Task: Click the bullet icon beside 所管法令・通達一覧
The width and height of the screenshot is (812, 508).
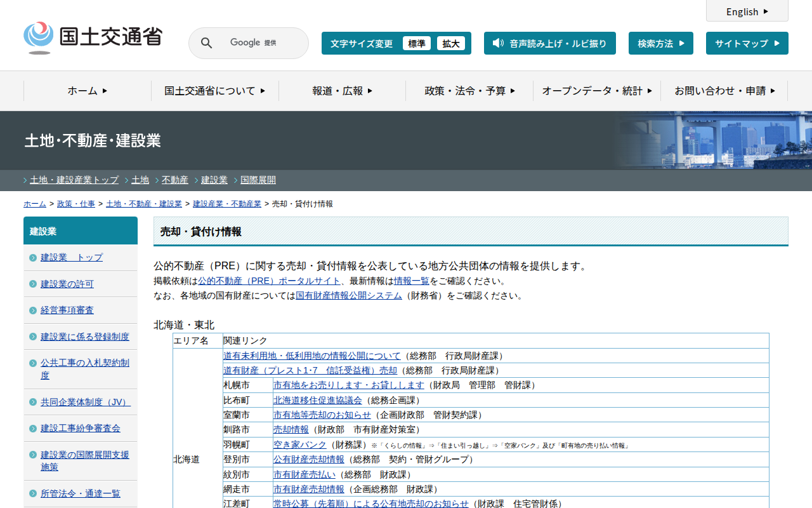Action: click(x=33, y=494)
